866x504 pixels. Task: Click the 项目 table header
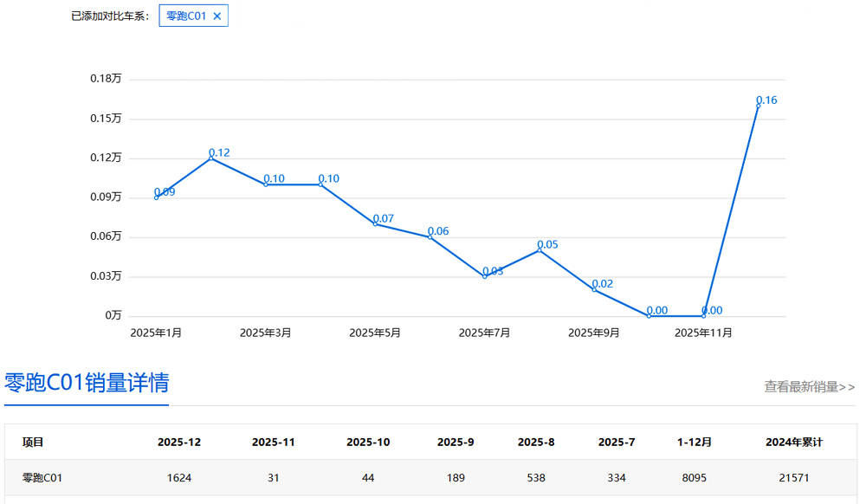[33, 443]
